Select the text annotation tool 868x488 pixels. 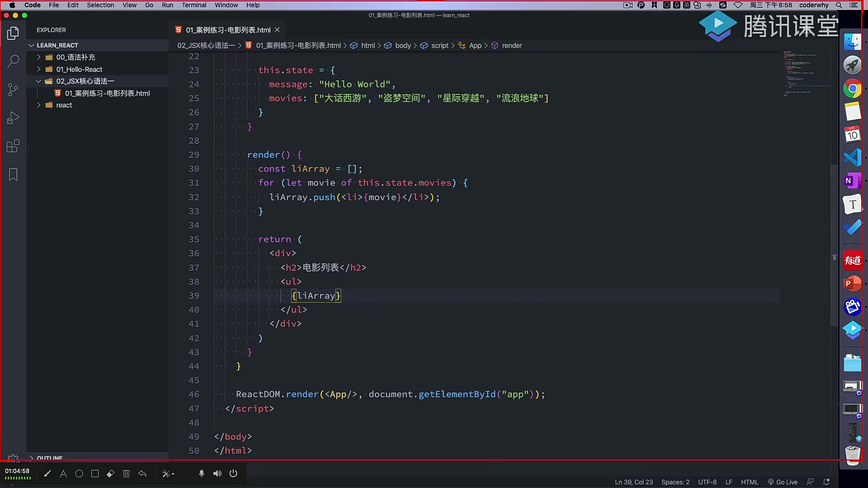pos(63,474)
